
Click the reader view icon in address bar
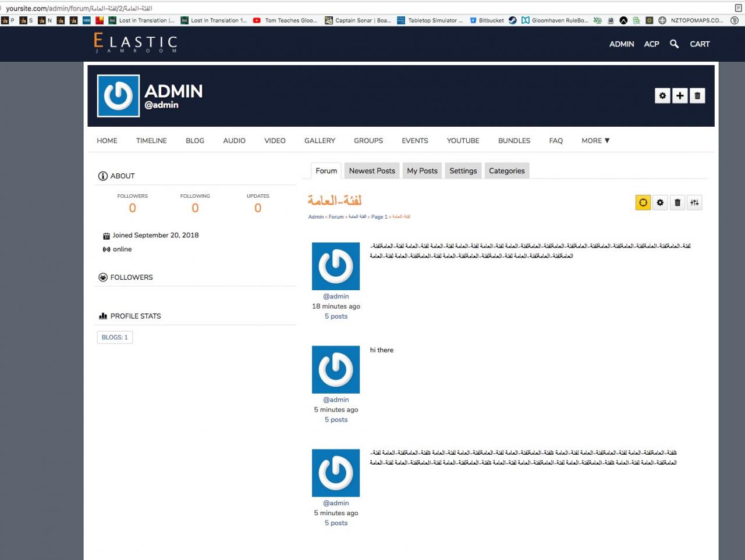tap(739, 8)
